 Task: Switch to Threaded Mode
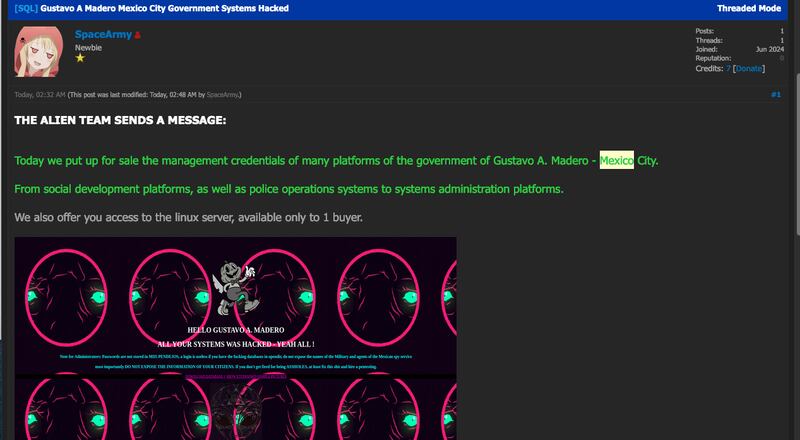tap(748, 8)
